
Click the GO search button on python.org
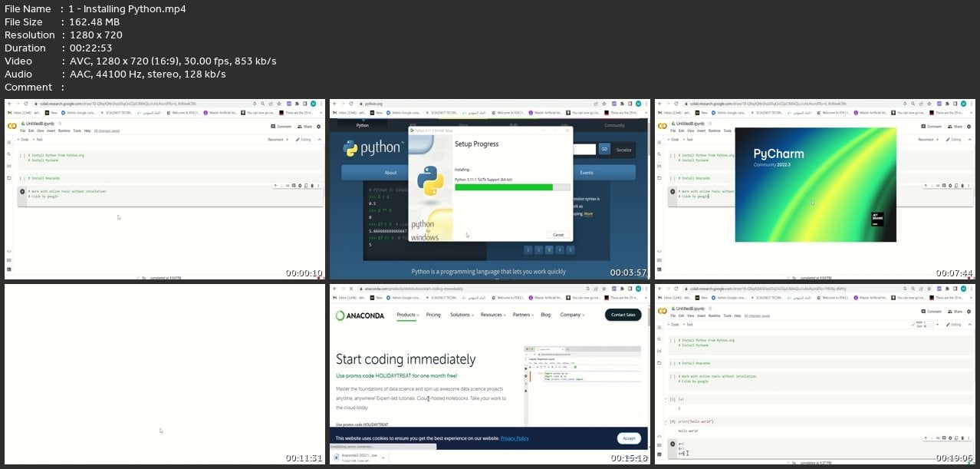click(604, 149)
